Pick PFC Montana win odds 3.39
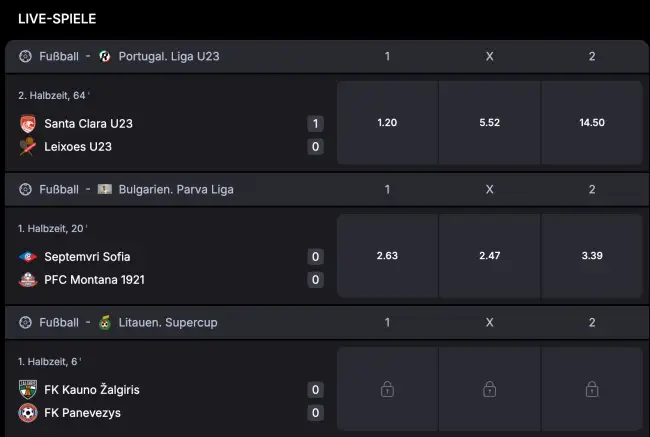650x437 pixels. [591, 256]
